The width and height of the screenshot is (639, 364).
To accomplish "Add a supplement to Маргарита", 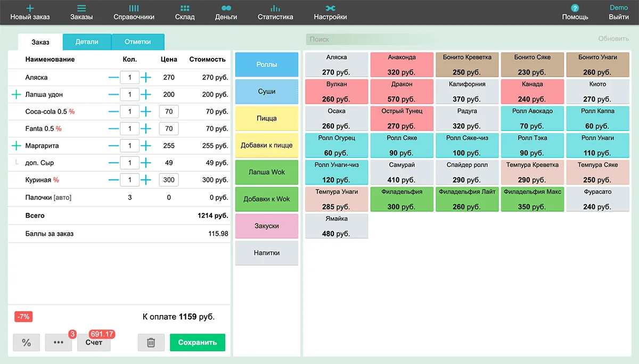I will pyautogui.click(x=17, y=146).
